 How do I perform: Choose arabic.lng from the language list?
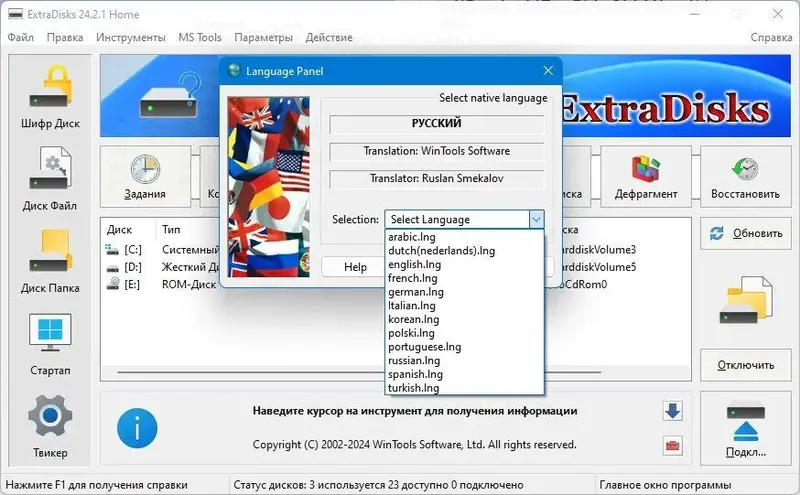coord(464,237)
